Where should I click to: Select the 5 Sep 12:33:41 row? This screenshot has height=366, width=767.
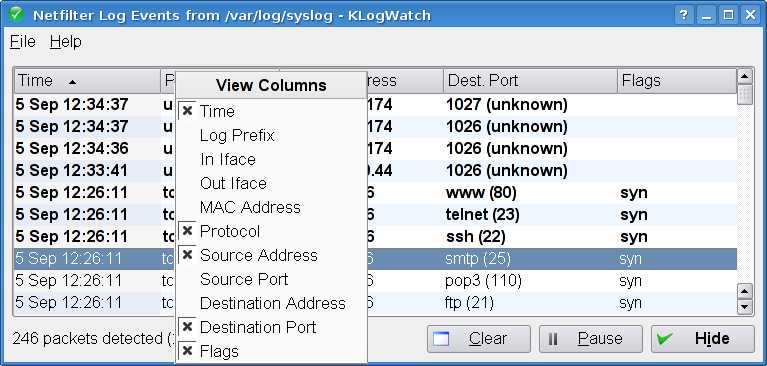pos(375,171)
